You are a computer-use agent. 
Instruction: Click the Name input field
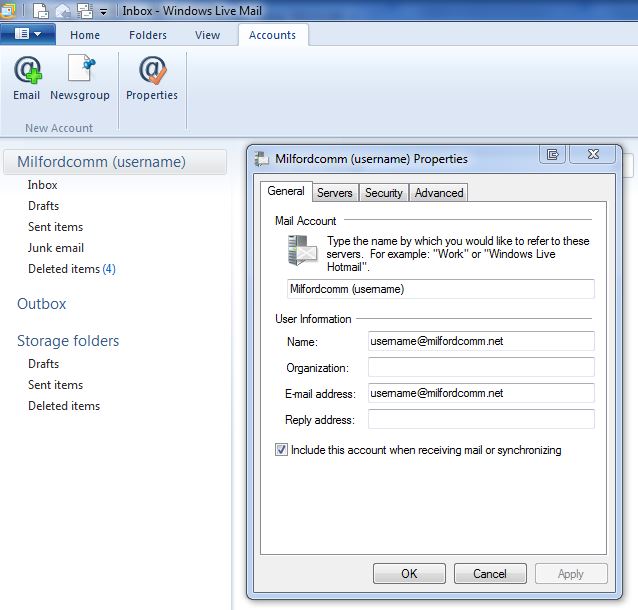pos(481,341)
